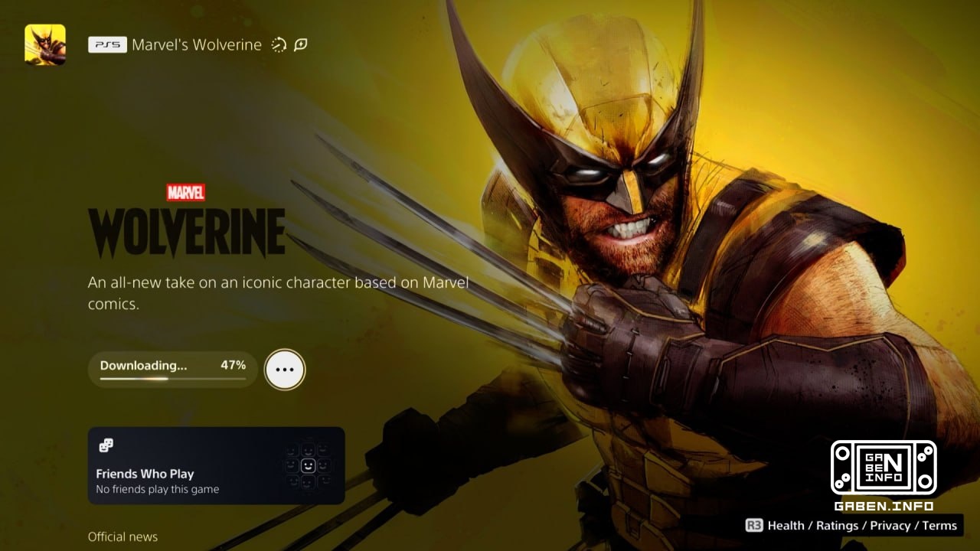This screenshot has height=551, width=980.
Task: Open Health / Ratings / Privacy / Terms
Action: (862, 526)
